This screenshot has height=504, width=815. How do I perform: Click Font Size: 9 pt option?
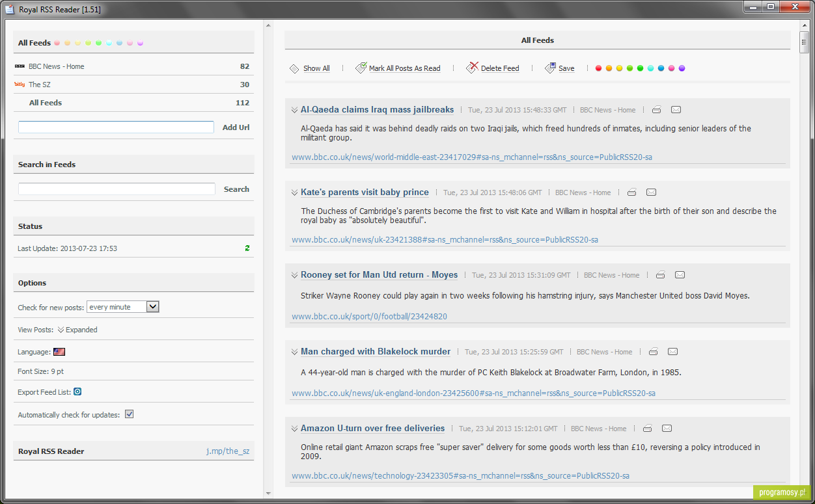click(40, 372)
